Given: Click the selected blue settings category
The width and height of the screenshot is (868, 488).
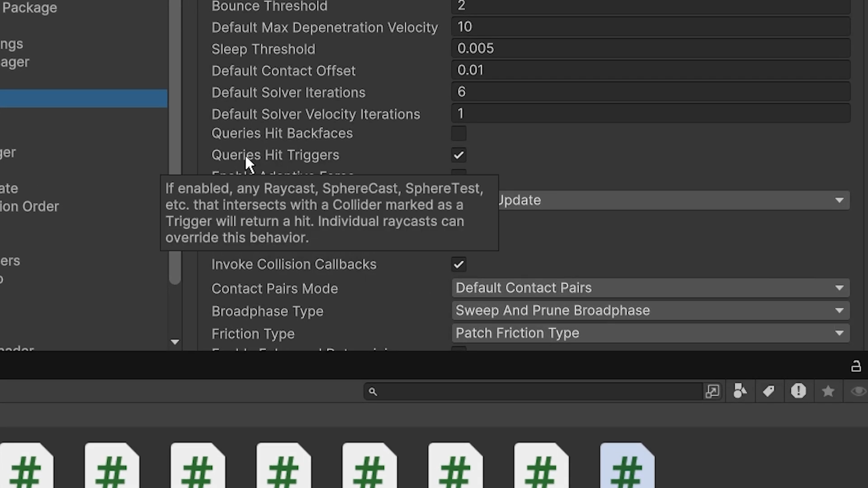Looking at the screenshot, I should coord(84,99).
